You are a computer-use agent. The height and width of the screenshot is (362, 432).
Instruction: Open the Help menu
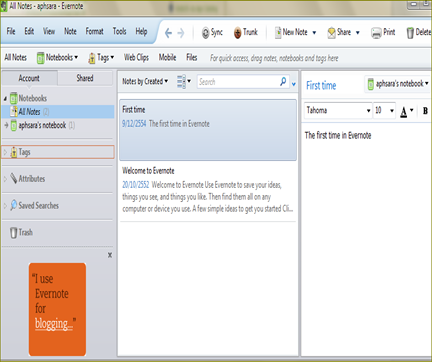(x=141, y=31)
